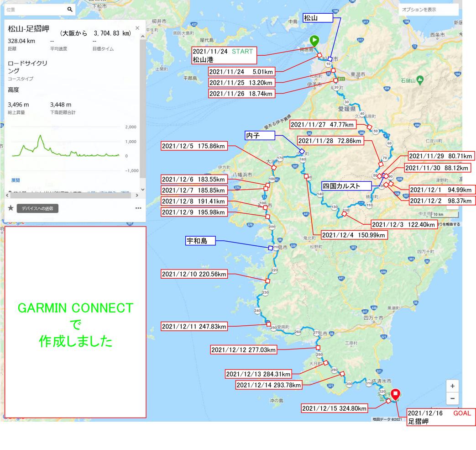
Task: Click the panel scrollbar down arrow
Action: [x=143, y=189]
